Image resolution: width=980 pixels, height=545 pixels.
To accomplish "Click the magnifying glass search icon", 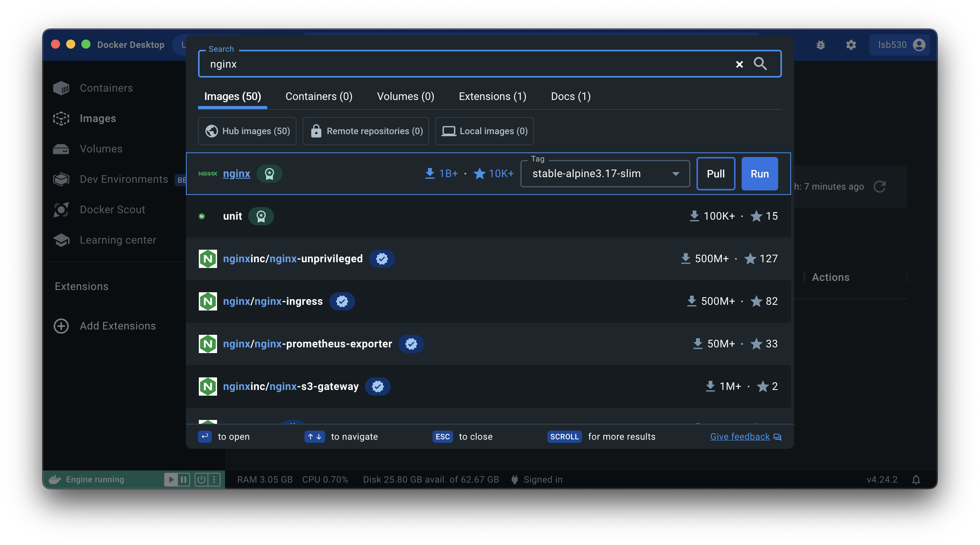I will [x=760, y=63].
